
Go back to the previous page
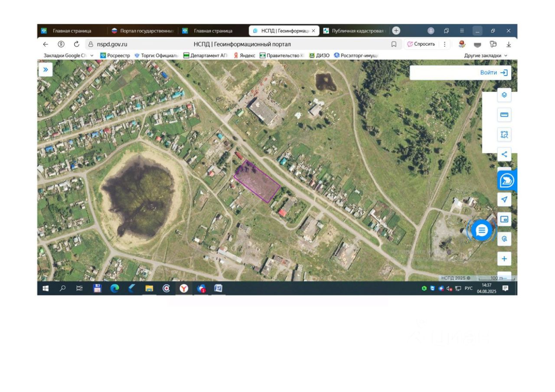pyautogui.click(x=46, y=44)
